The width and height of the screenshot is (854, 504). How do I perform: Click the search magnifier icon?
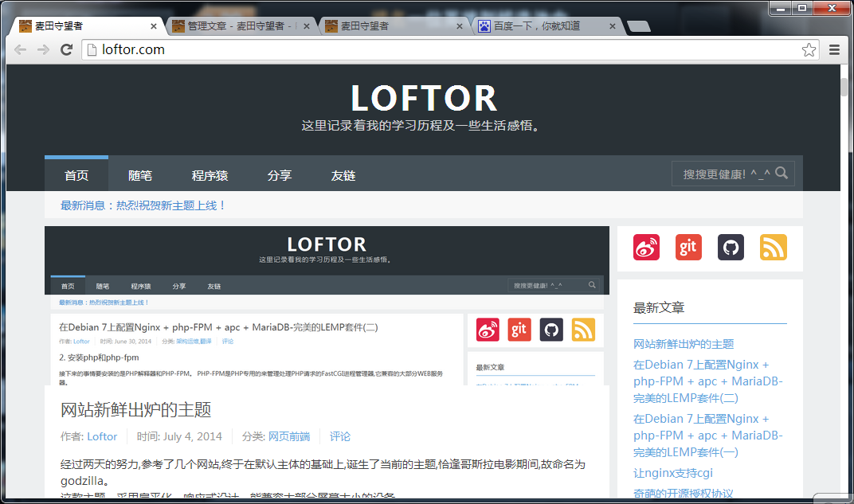(x=782, y=174)
